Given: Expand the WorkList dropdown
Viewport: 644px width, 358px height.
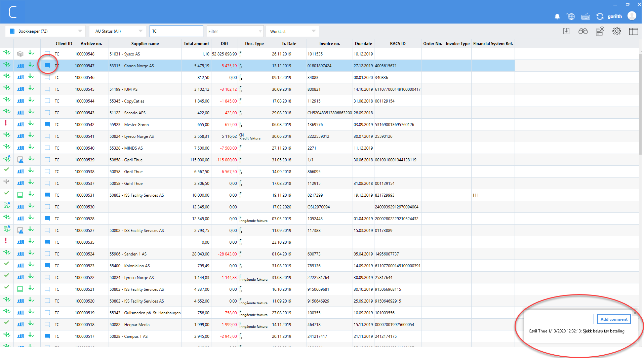Looking at the screenshot, I should point(313,31).
